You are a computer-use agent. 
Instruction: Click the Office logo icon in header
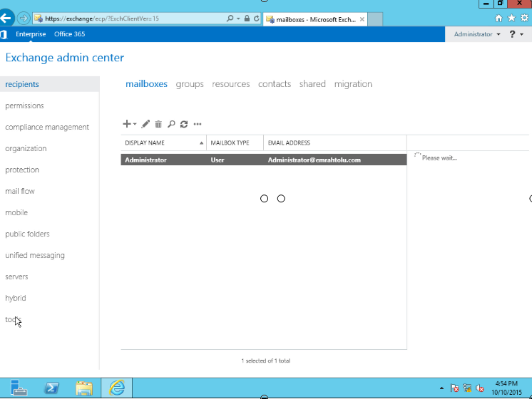(4, 34)
